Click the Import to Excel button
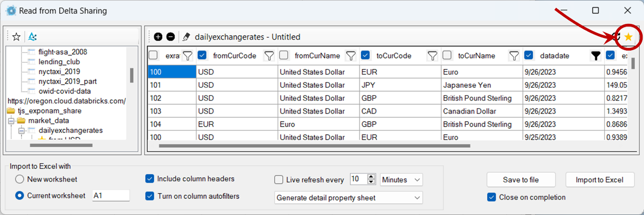Viewport: 644px width, 215px height. tap(599, 180)
